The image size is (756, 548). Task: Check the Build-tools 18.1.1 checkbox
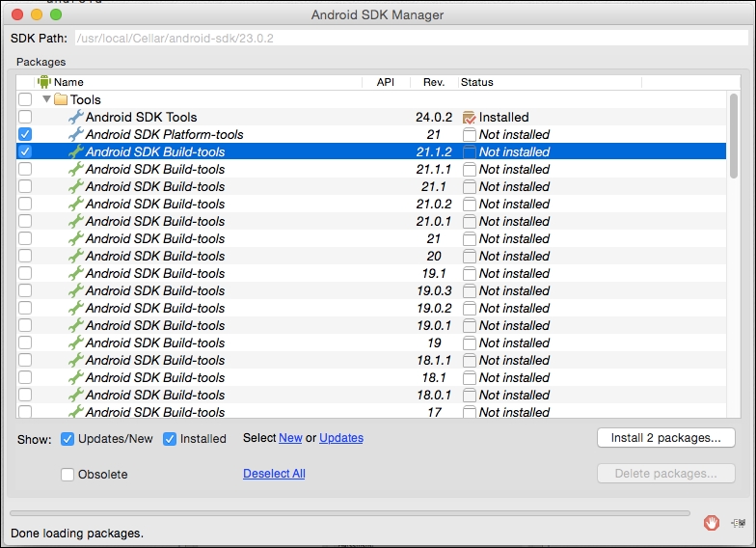click(25, 360)
